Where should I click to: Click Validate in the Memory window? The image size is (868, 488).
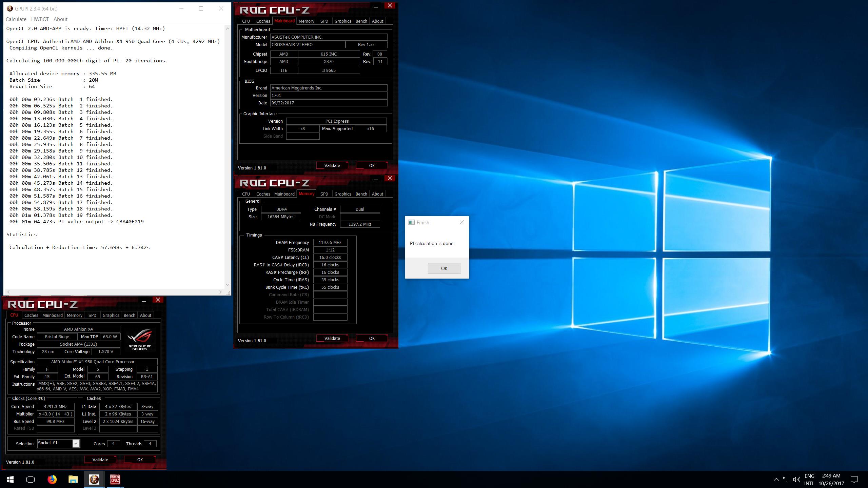pyautogui.click(x=332, y=338)
